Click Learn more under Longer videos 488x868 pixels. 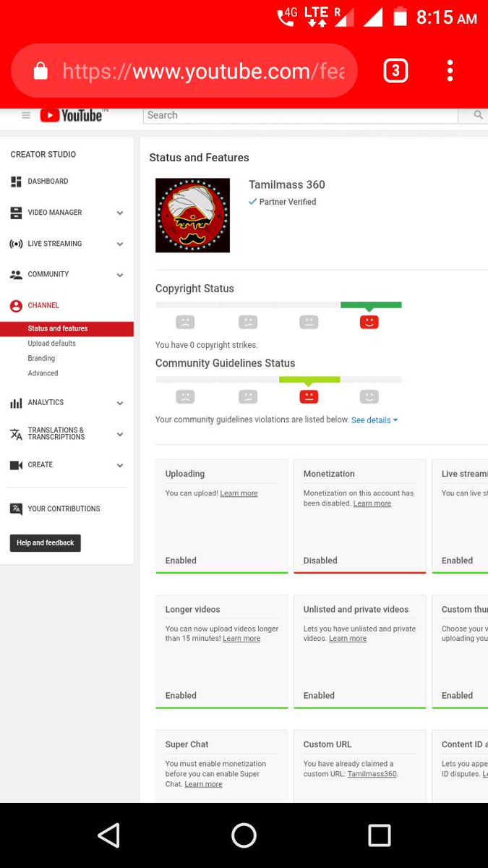241,639
